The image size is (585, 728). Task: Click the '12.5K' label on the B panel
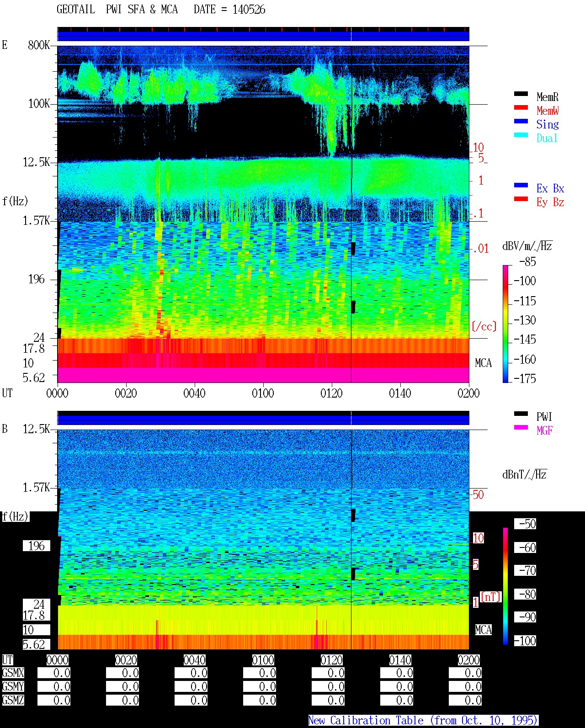(x=37, y=429)
